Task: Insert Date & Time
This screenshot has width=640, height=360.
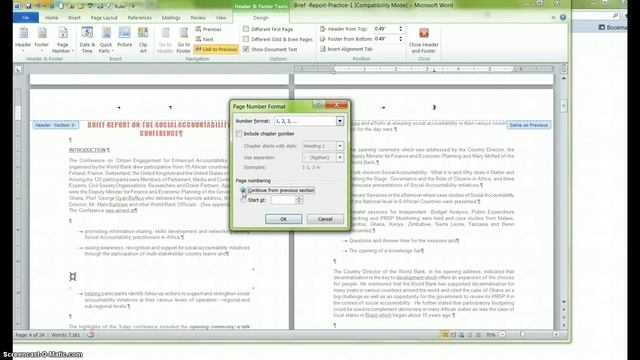Action: tap(87, 40)
